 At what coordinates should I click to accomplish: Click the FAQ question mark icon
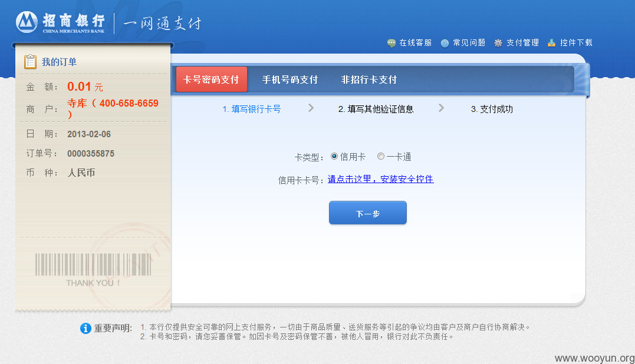445,43
